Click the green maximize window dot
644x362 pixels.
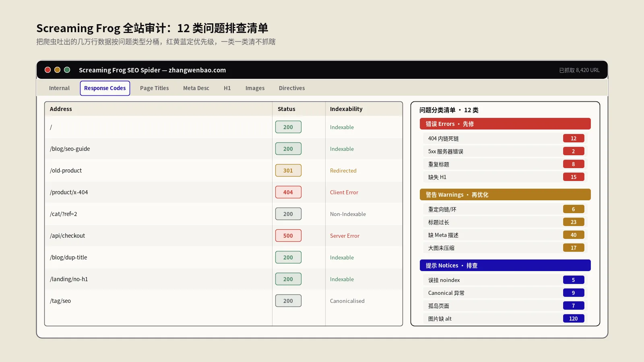coord(67,70)
